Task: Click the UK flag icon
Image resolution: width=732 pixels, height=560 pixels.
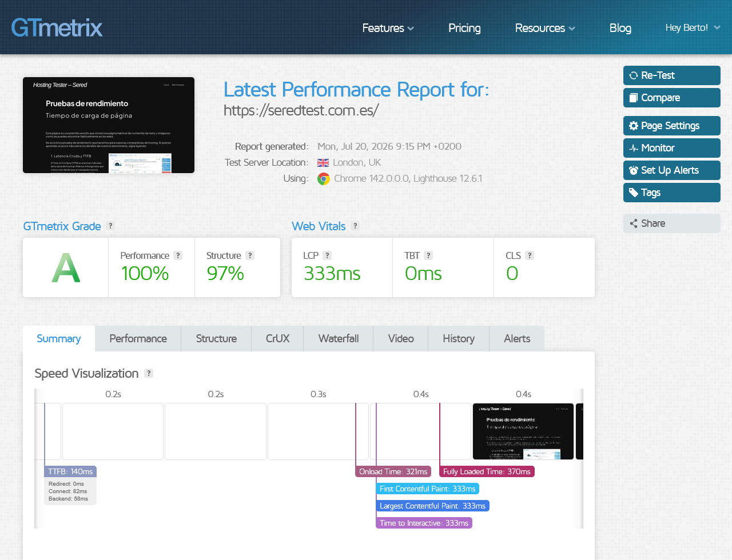Action: 323,163
